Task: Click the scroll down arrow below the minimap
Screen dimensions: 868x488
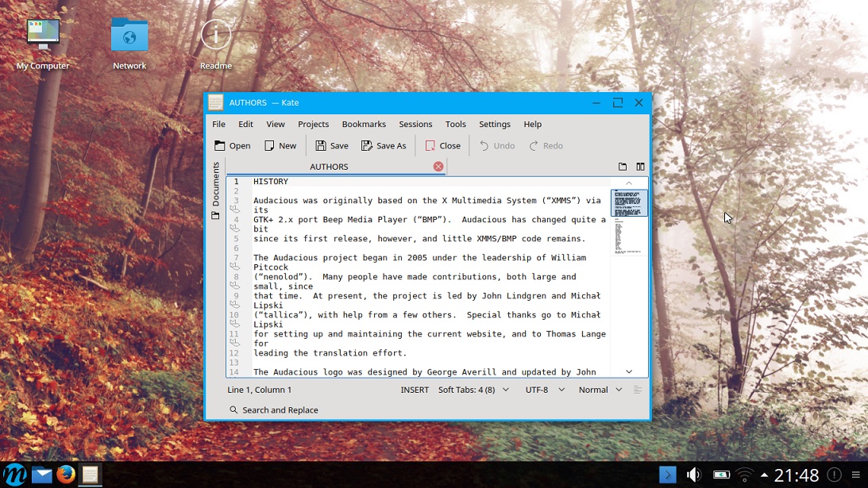Action: 629,372
